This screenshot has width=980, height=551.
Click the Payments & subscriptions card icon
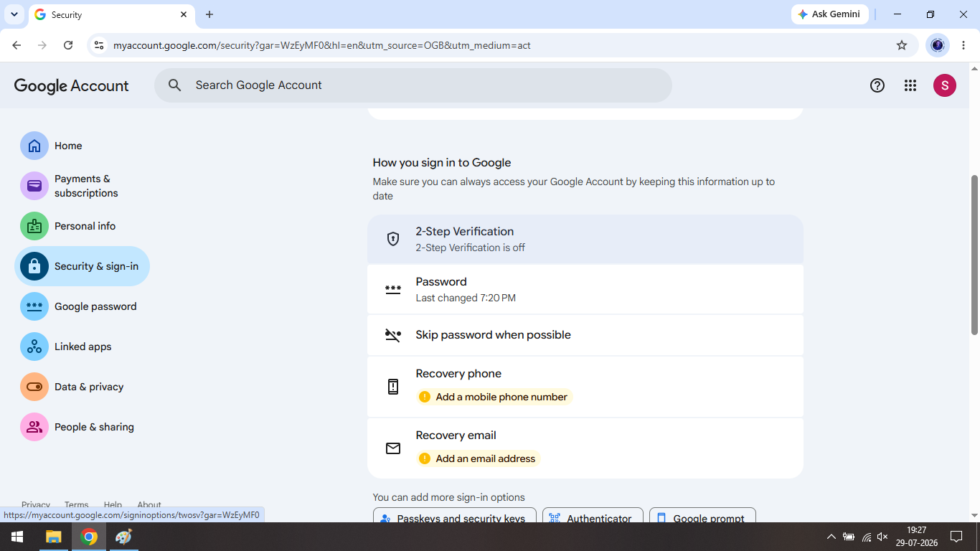34,186
